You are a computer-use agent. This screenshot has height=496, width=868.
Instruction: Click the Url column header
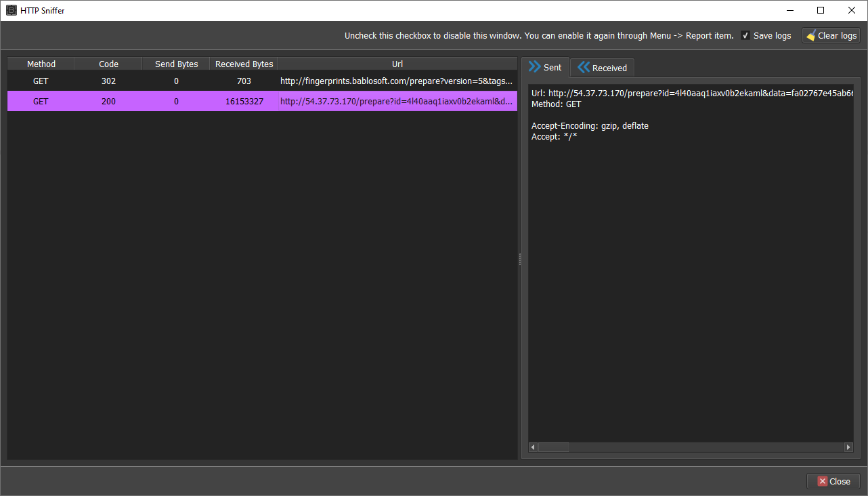coord(397,64)
